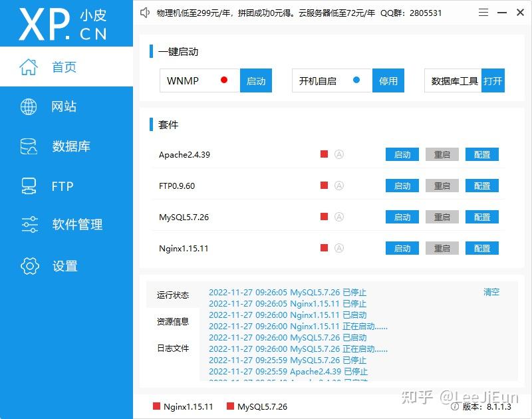Open the 数据库工具 with 打开
This screenshot has width=532, height=419.
pyautogui.click(x=493, y=80)
